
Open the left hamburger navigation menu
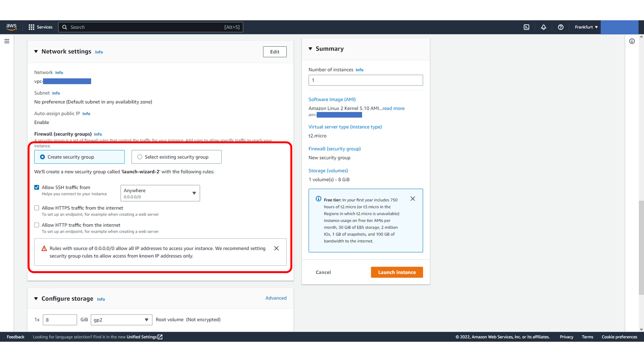point(7,41)
